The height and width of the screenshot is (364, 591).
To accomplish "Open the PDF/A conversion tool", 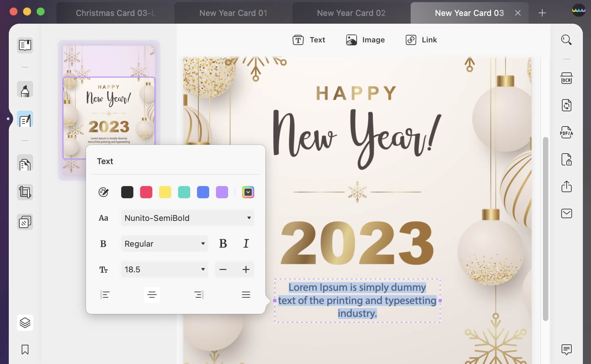I will click(566, 133).
